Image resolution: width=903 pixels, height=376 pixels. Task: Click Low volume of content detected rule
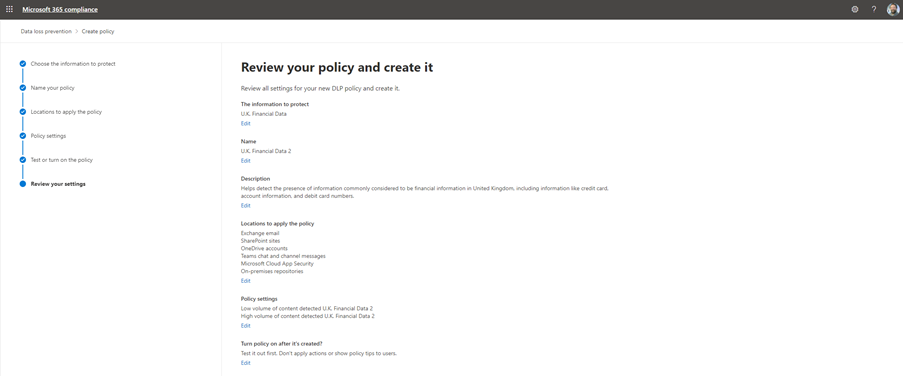pos(306,309)
